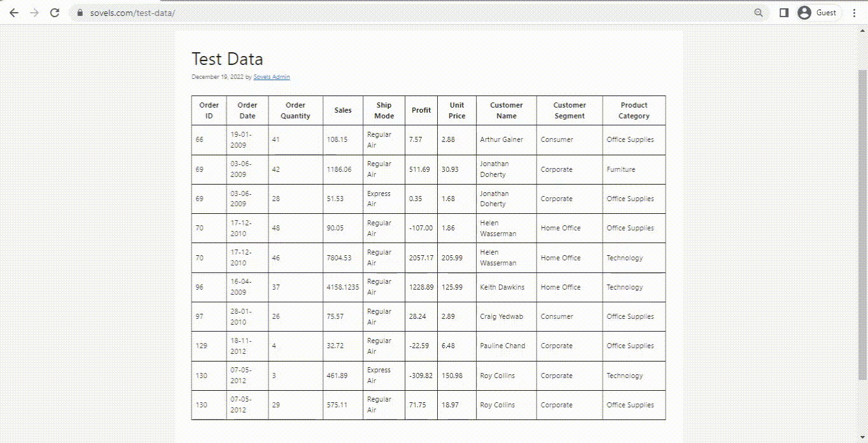This screenshot has width=868, height=443.
Task: Click the profit value -309.82
Action: click(x=421, y=376)
